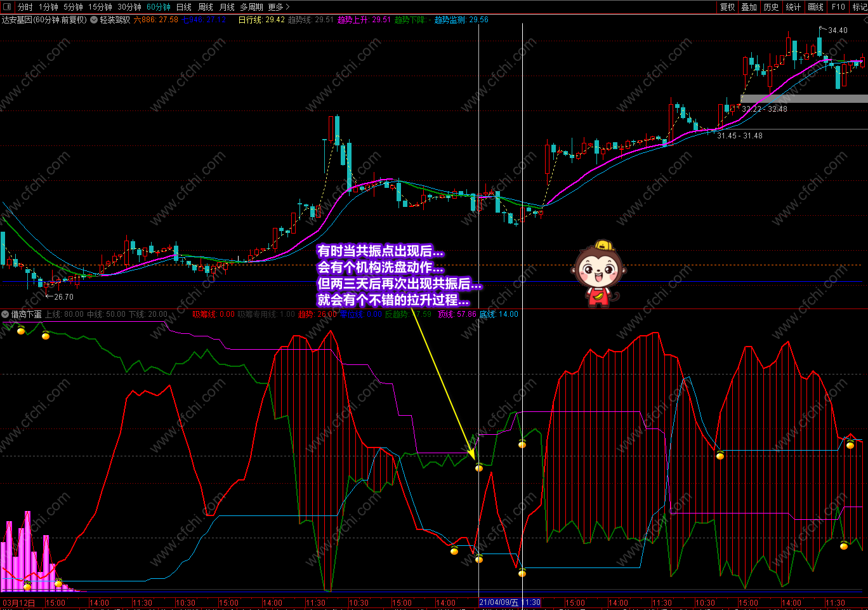868x610 pixels.
Task: Click the 趋势下降 green label
Action: (412, 20)
